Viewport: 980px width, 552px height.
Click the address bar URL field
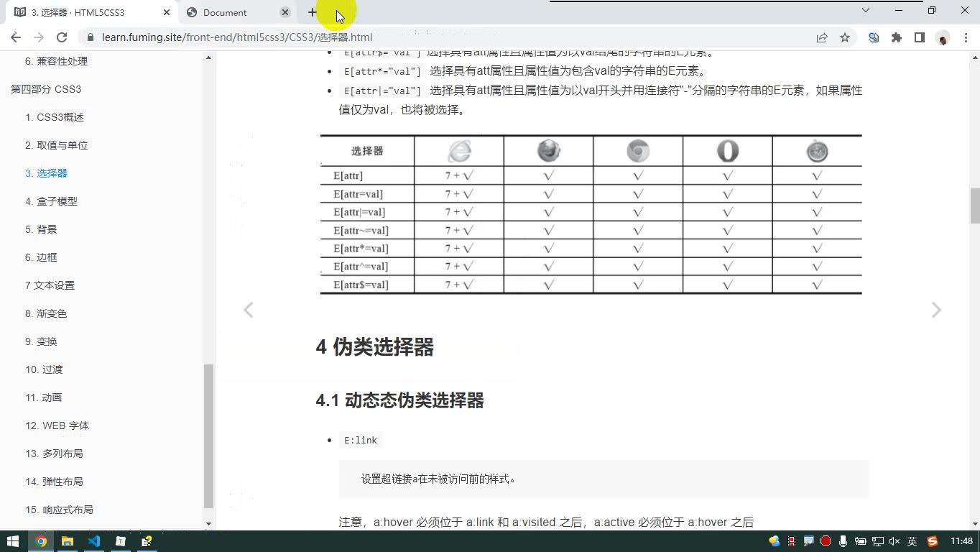445,37
